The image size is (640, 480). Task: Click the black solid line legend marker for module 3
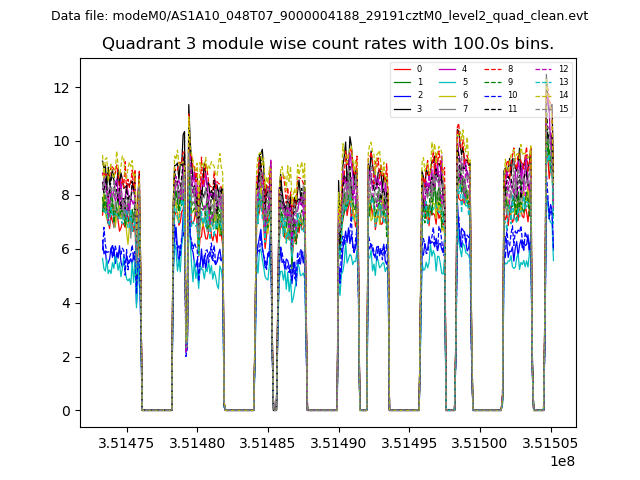point(402,109)
